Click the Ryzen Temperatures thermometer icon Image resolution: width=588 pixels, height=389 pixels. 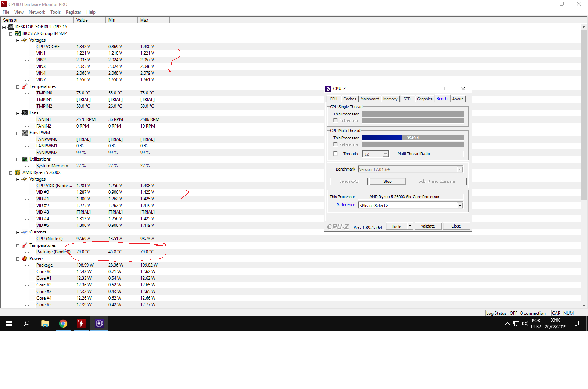coord(25,245)
